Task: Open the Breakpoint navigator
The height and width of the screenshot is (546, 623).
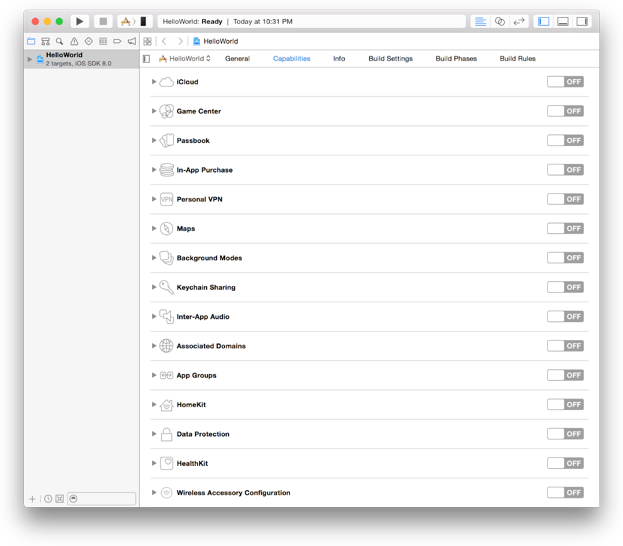Action: 117,41
